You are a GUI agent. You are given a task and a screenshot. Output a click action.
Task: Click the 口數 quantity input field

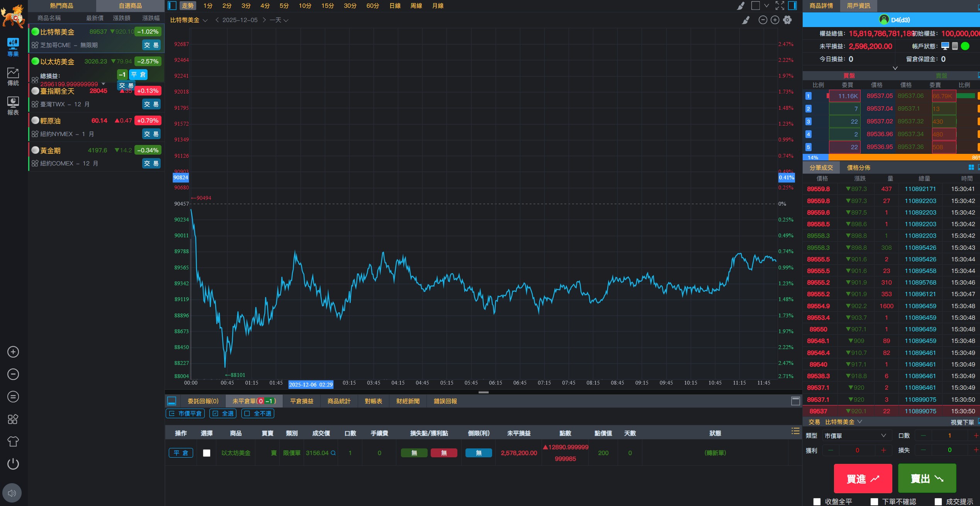tap(949, 436)
